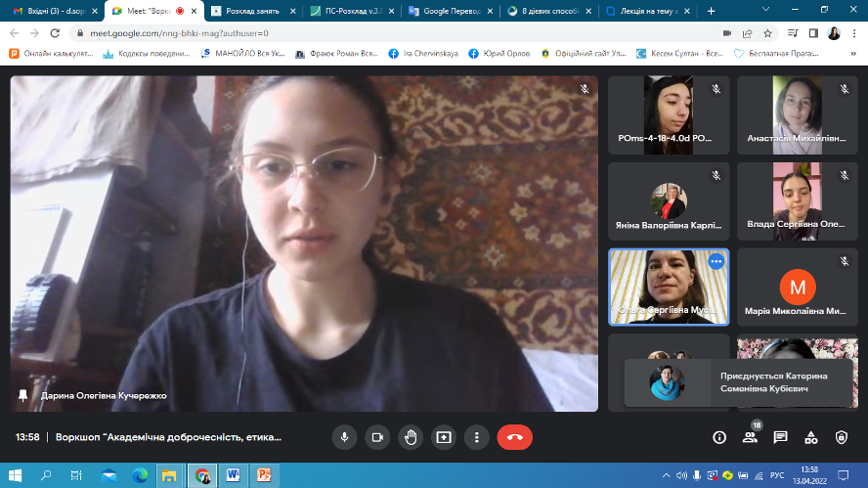Open the Юрий Орлов Facebook bookmark
Image resolution: width=868 pixels, height=488 pixels.
(x=499, y=54)
